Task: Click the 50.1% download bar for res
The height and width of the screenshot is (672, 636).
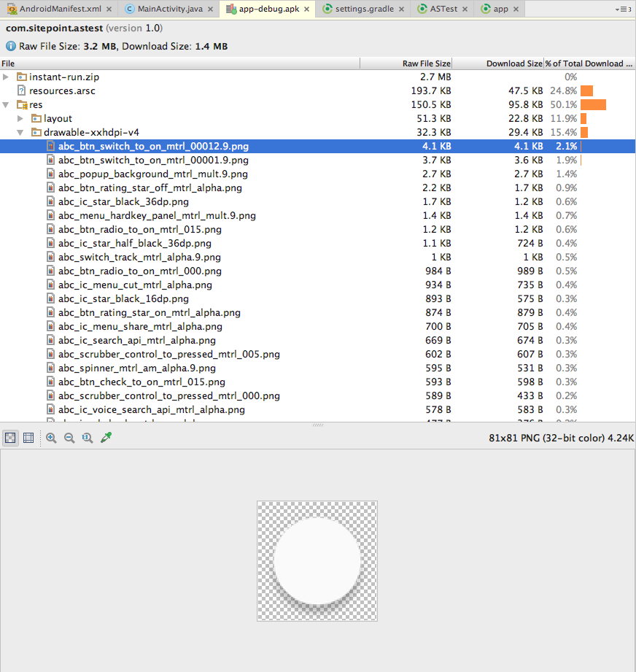Action: tap(593, 104)
